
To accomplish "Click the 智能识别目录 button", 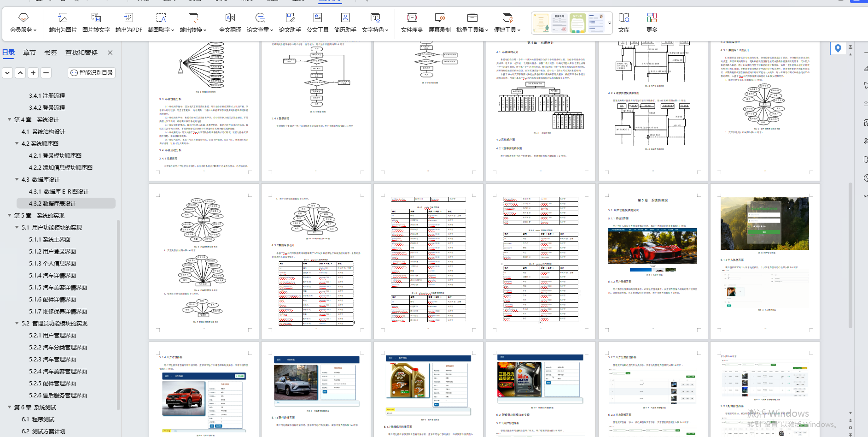I will pos(92,73).
